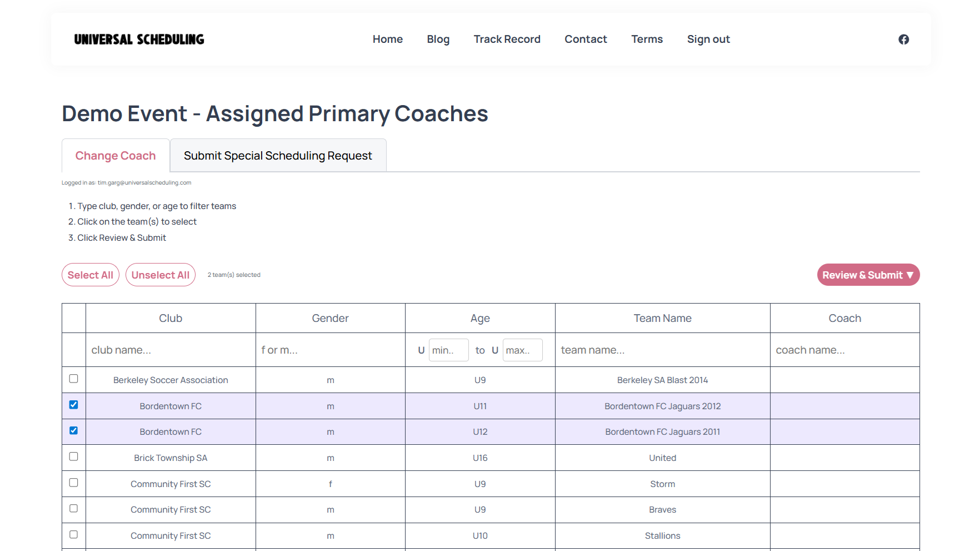Click the Coach column header
Viewport: 980px width, 551px height.
coord(845,318)
